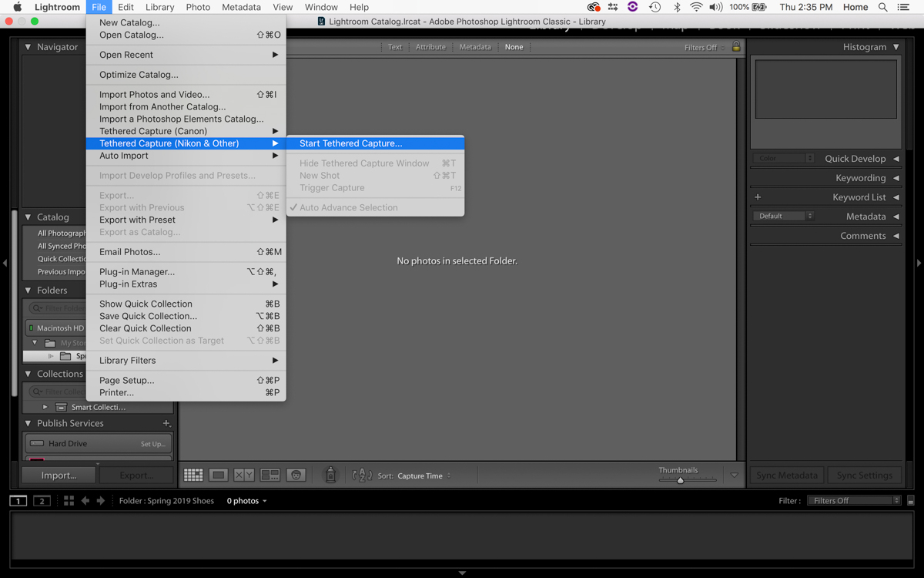Open the Library menu in menu bar
Screen dimensions: 924x578
click(159, 7)
